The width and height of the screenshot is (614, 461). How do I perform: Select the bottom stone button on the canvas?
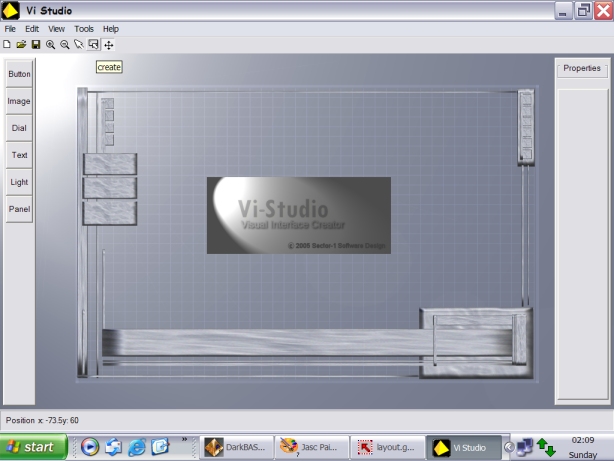pos(110,213)
